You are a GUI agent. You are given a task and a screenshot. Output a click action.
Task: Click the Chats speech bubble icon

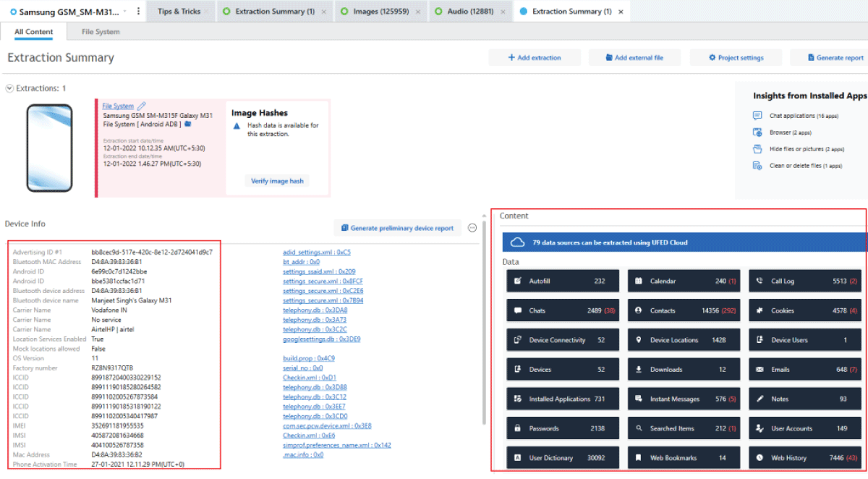[517, 310]
